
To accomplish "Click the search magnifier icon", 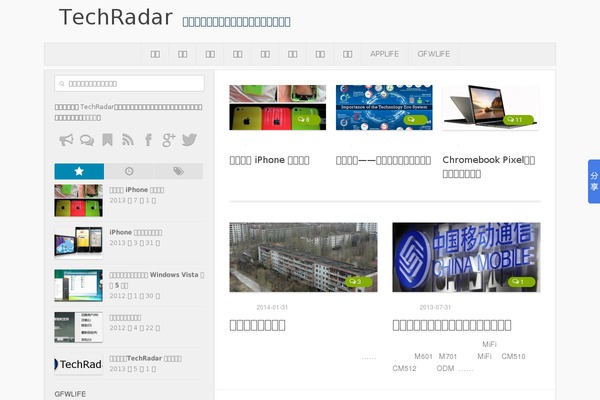I will 62,84.
